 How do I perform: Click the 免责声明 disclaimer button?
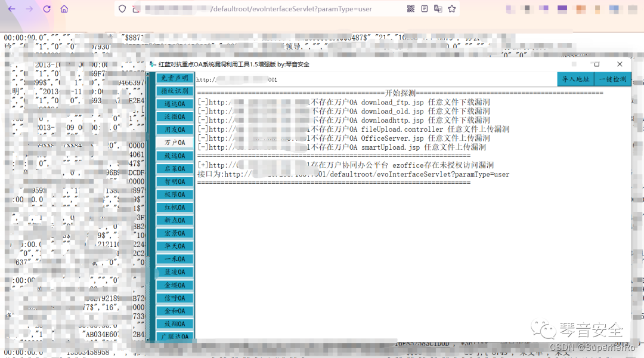[175, 78]
